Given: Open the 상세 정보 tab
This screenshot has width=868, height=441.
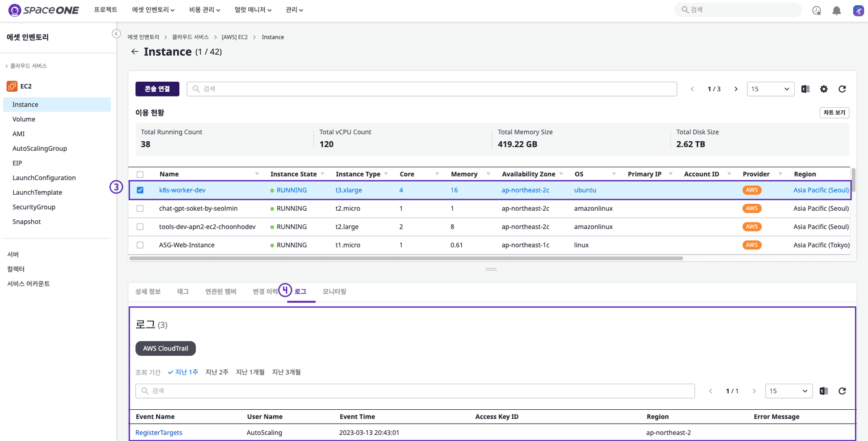Looking at the screenshot, I should click(148, 292).
